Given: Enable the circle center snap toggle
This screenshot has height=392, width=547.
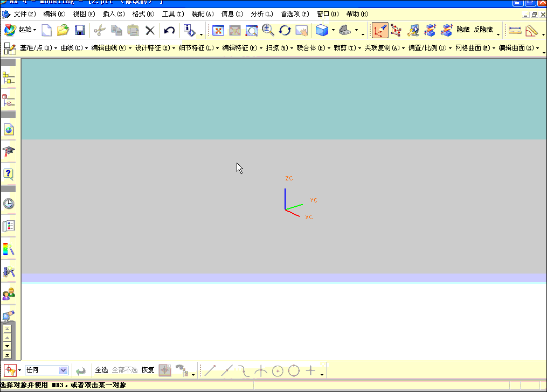Looking at the screenshot, I should (x=276, y=370).
